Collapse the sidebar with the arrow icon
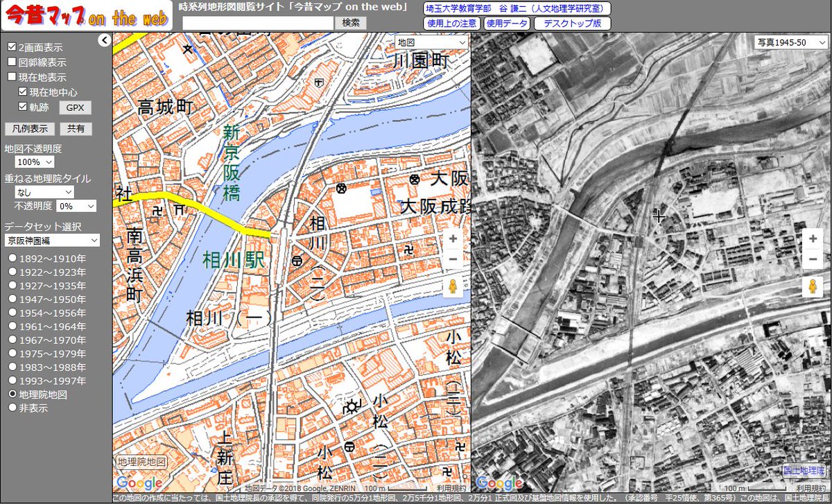 104,41
